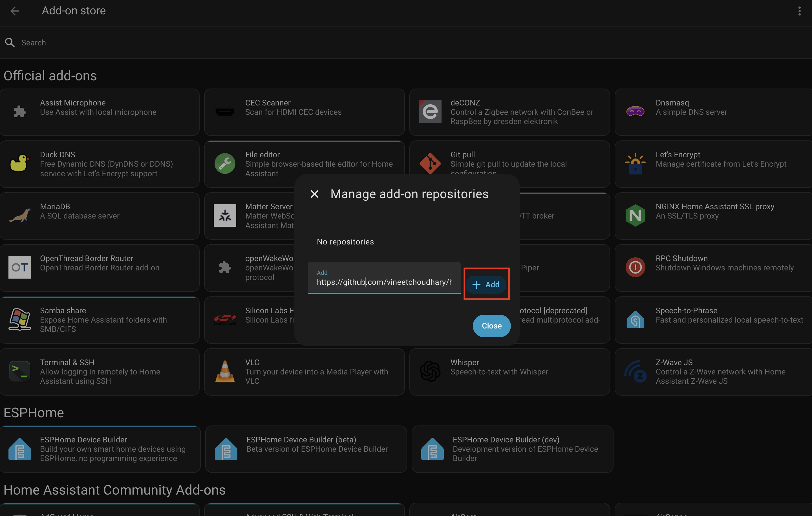Screen dimensions: 812x516
Task: Click the repository URL Add field
Action: pyautogui.click(x=384, y=278)
